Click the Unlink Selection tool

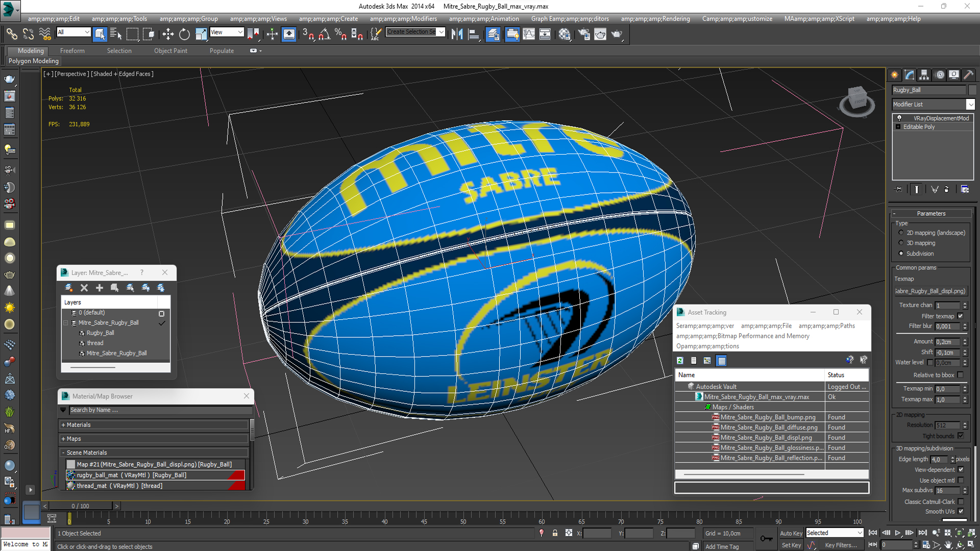(x=29, y=34)
